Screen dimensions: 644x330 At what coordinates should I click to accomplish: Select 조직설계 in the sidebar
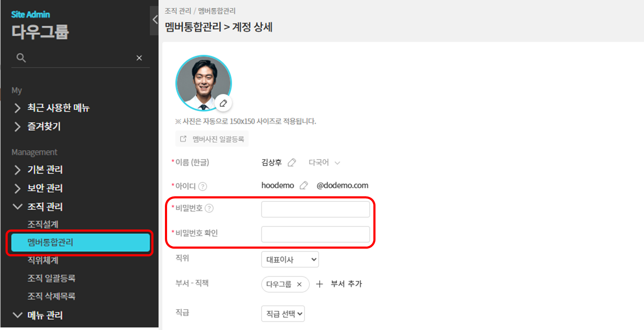43,224
